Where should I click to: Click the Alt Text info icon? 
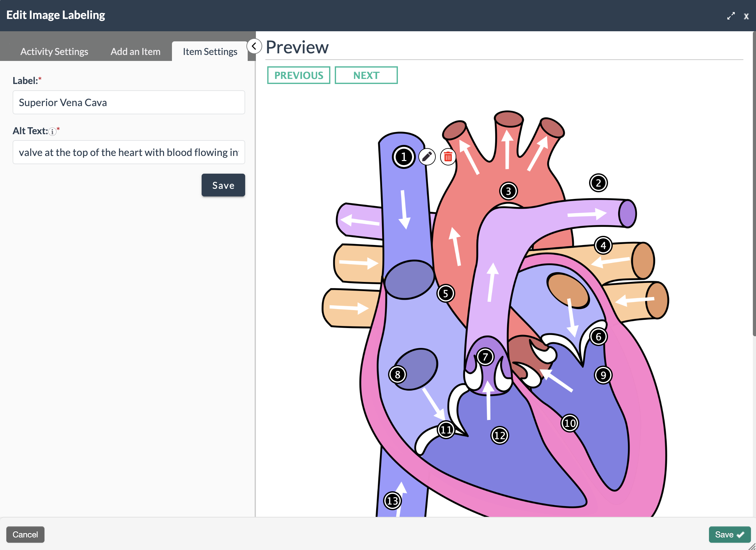coord(52,132)
